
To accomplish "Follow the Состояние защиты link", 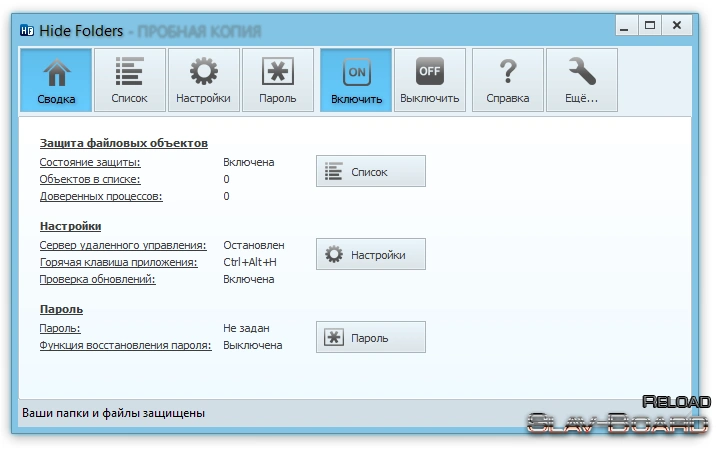I will coord(90,162).
